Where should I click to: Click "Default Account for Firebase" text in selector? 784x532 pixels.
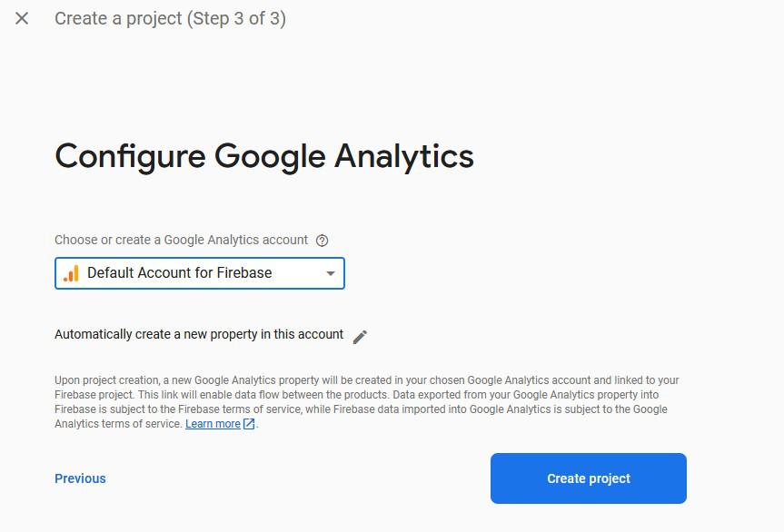click(x=179, y=273)
